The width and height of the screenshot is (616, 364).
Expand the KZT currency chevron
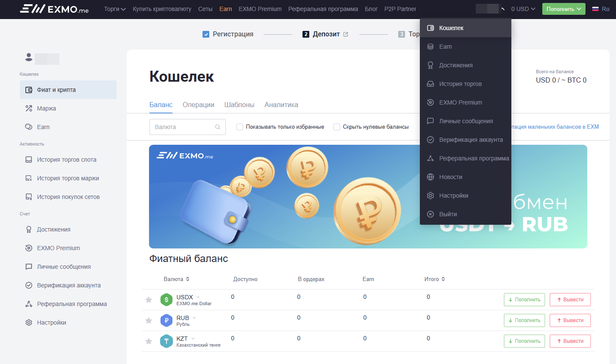pyautogui.click(x=193, y=339)
